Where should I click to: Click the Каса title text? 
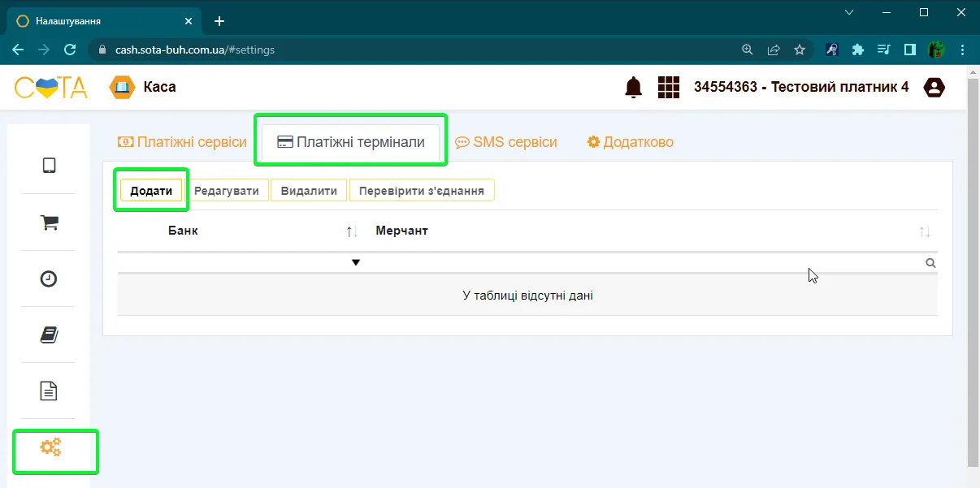160,87
